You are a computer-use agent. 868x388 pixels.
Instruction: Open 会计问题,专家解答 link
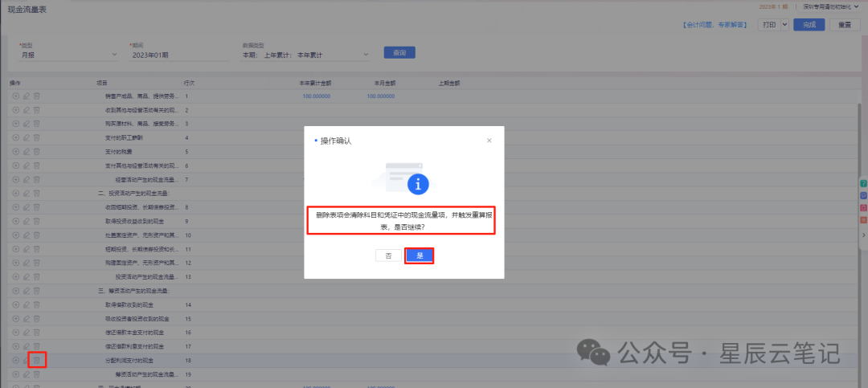718,25
